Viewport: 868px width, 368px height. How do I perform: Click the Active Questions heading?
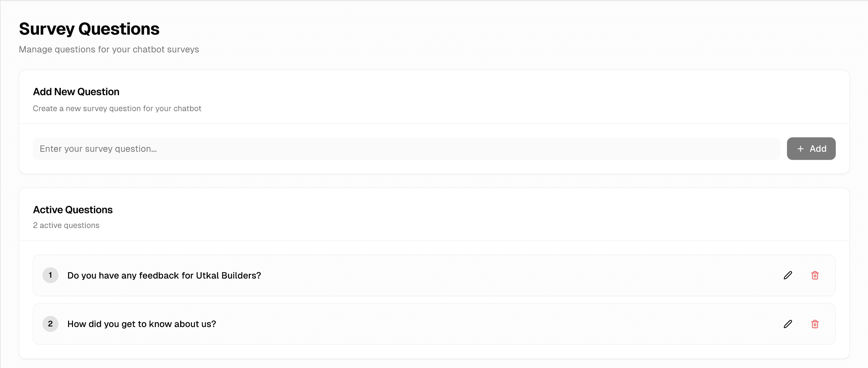click(x=73, y=209)
